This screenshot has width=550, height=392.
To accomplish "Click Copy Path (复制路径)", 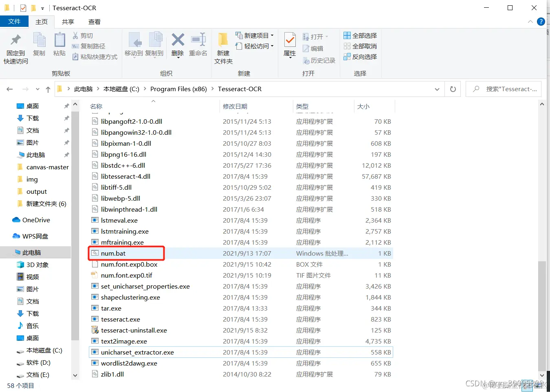I will tap(88, 46).
